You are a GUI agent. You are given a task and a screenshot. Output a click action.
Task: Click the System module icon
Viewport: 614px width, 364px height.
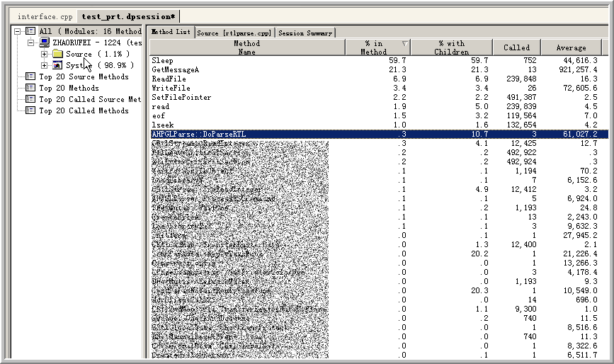[x=57, y=65]
